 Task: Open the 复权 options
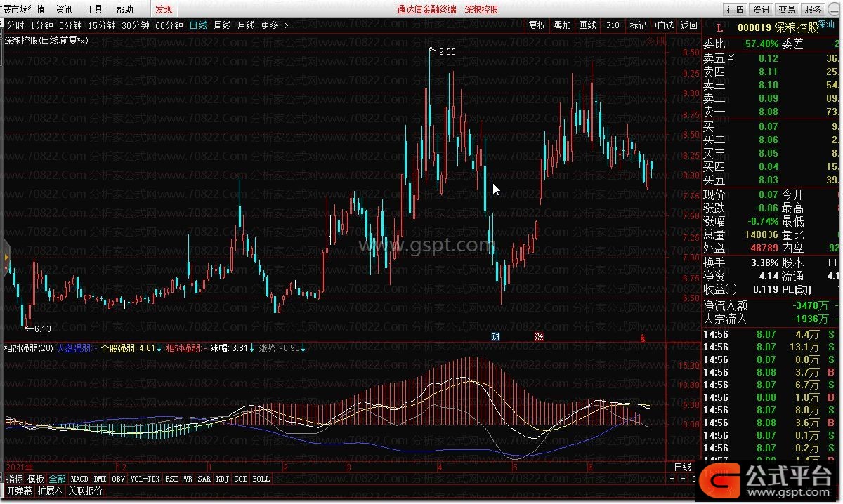click(537, 25)
